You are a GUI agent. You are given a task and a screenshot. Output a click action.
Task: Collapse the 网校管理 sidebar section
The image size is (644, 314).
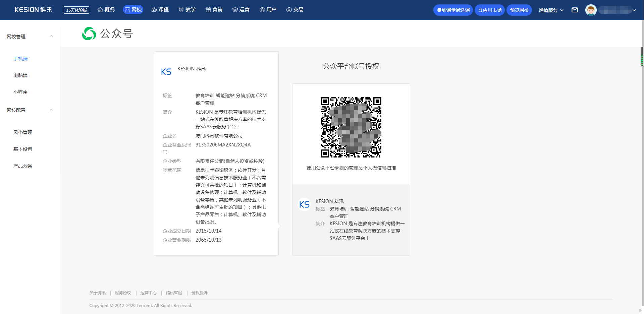coord(51,36)
